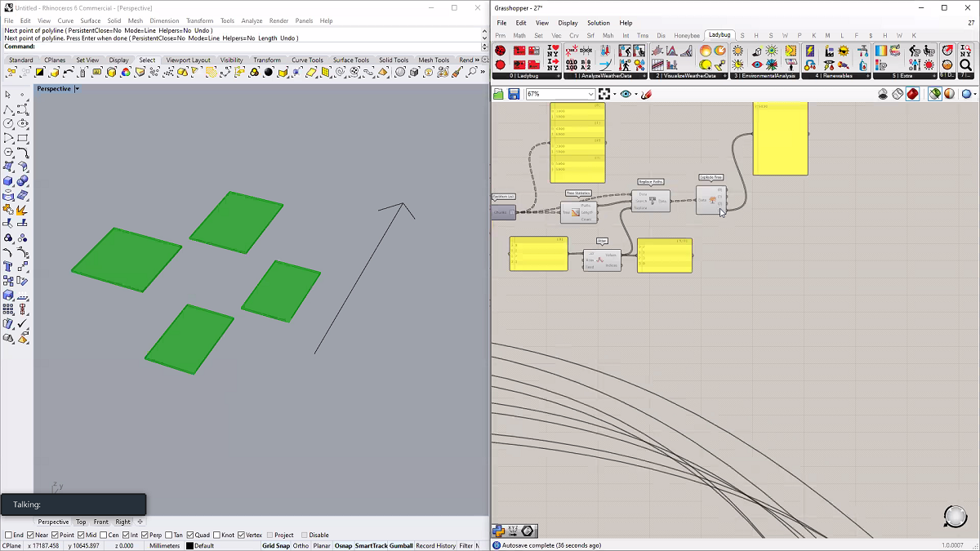Click the Record History status button
Screen dimensions: 980x551
(x=435, y=546)
